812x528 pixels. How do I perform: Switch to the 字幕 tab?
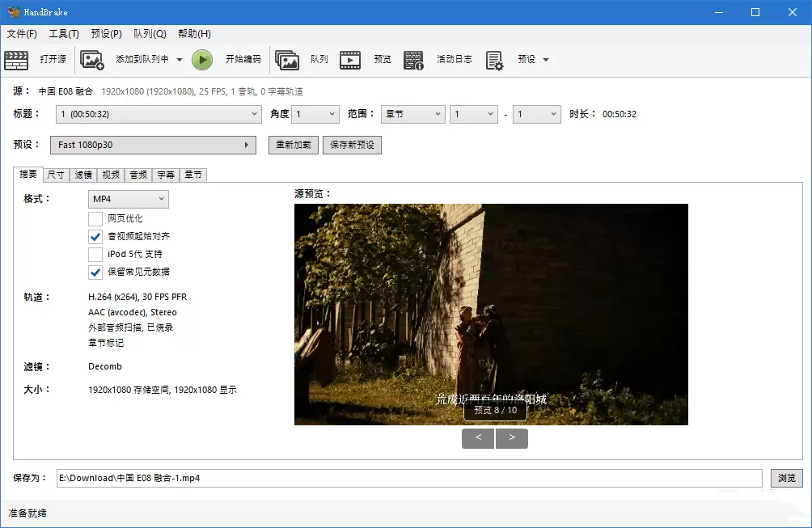coord(166,175)
